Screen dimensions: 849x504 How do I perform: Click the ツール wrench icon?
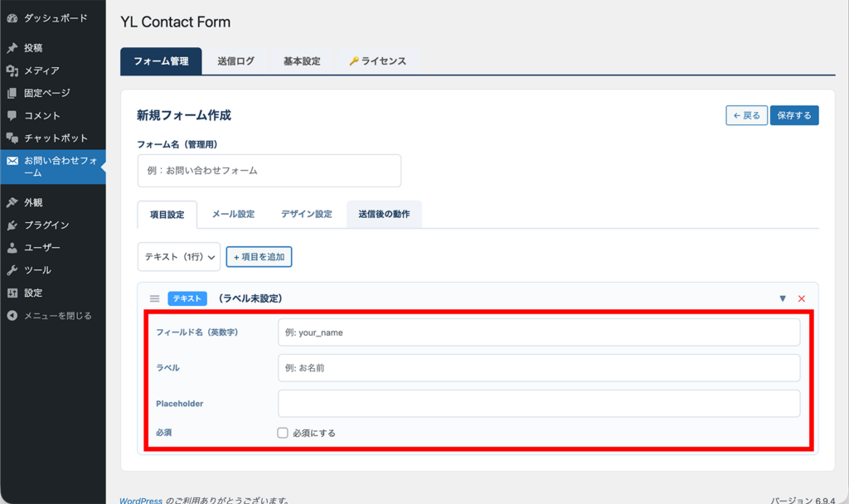point(12,270)
